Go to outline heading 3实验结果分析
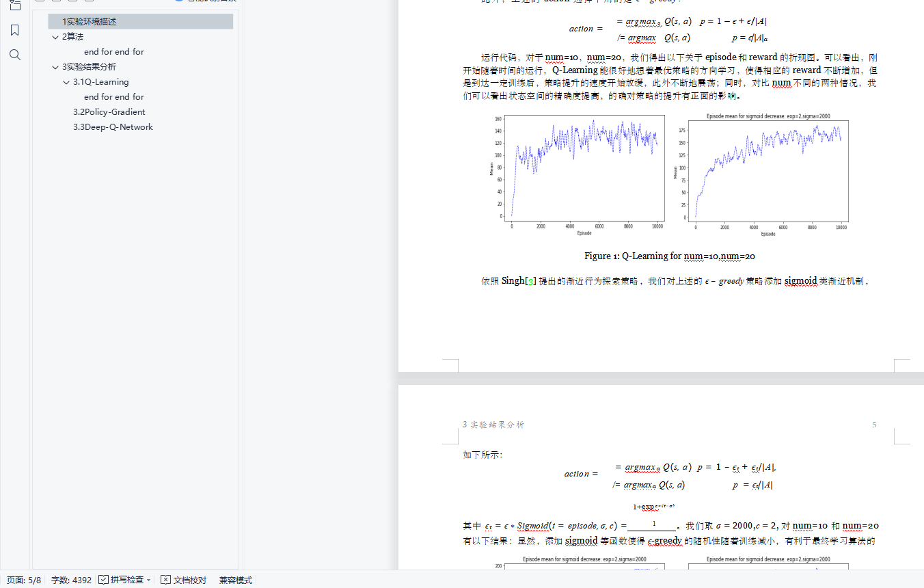Image resolution: width=924 pixels, height=588 pixels. pos(89,67)
